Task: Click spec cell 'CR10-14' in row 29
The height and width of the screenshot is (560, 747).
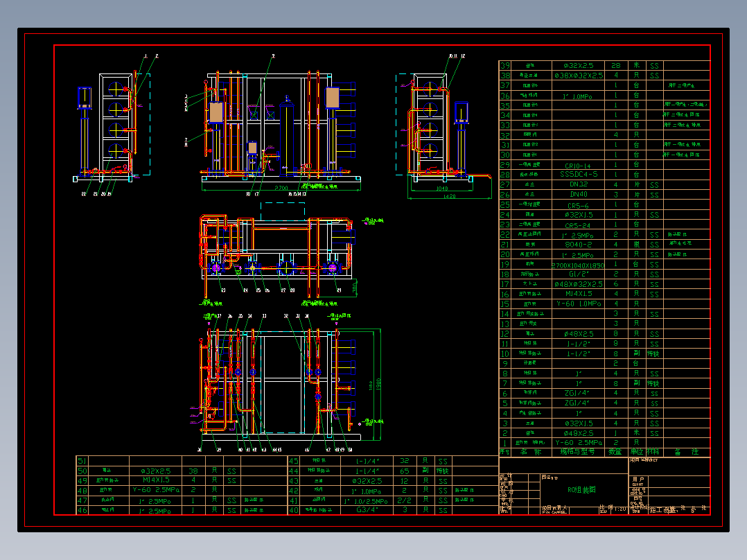Action: pyautogui.click(x=578, y=166)
